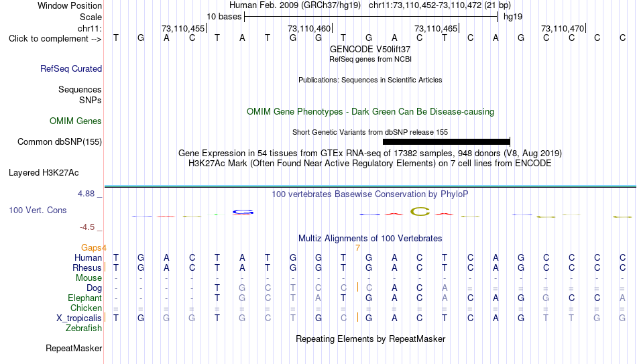Click the orange gap number 7
637x364 pixels.
pyautogui.click(x=357, y=248)
